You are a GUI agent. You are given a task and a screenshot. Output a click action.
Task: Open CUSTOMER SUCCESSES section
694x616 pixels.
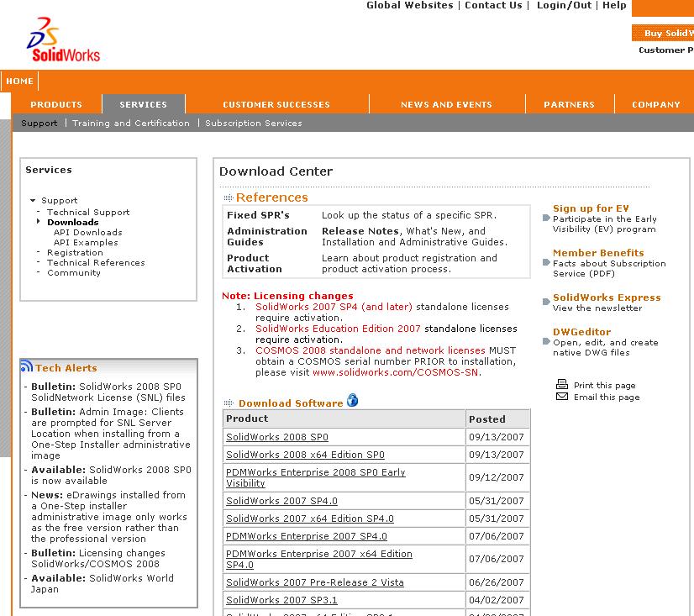276,104
